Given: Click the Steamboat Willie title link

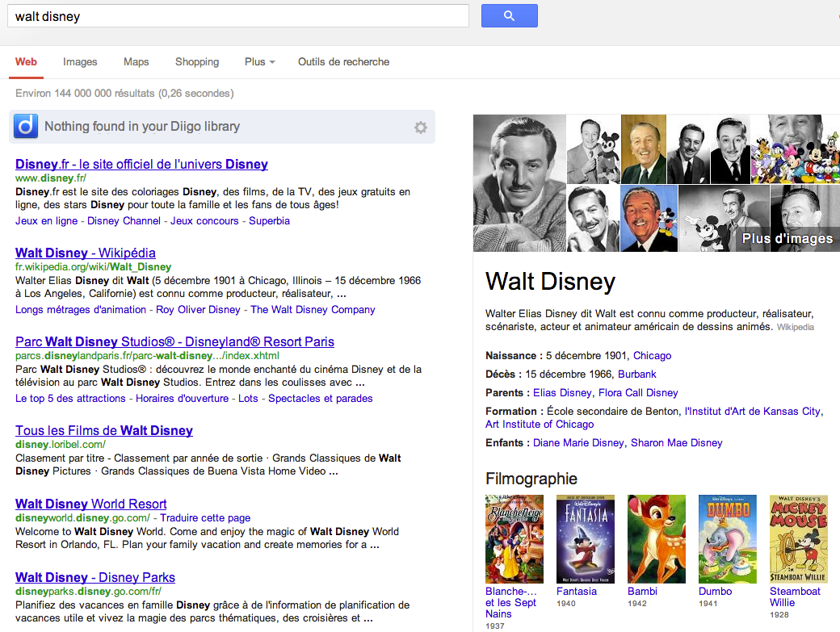Looking at the screenshot, I should click(795, 597).
